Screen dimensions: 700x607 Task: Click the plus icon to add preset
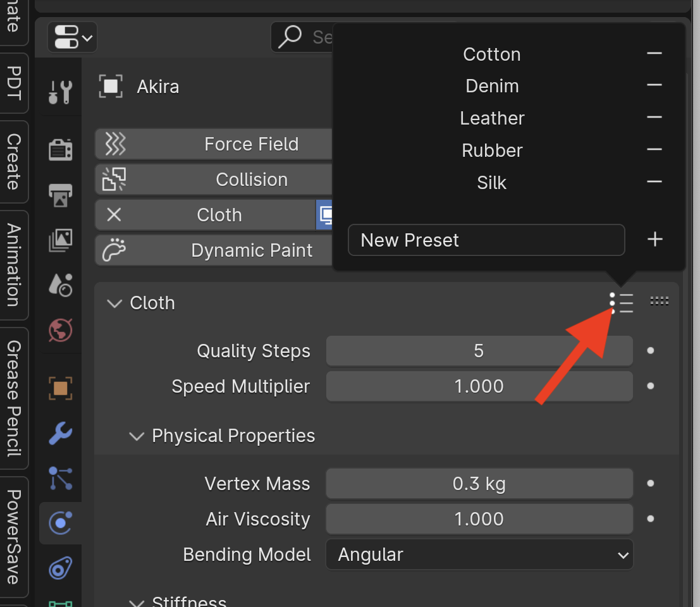coord(655,240)
